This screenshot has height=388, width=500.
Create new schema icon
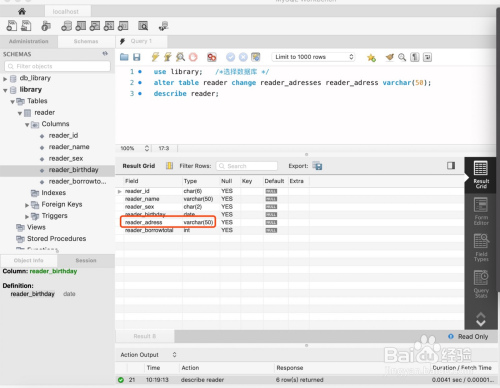pos(66,26)
